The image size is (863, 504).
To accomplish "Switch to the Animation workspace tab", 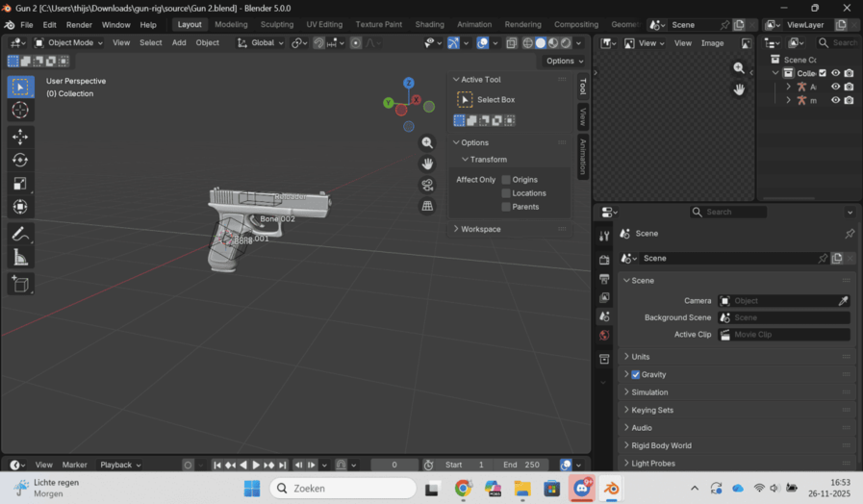I will coord(474,25).
